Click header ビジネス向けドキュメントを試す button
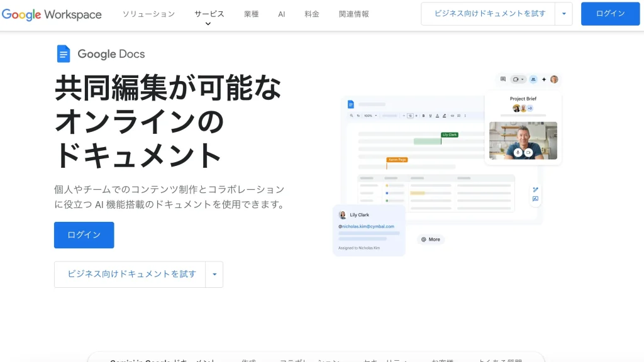Screen dimensions: 644x362 488,14
